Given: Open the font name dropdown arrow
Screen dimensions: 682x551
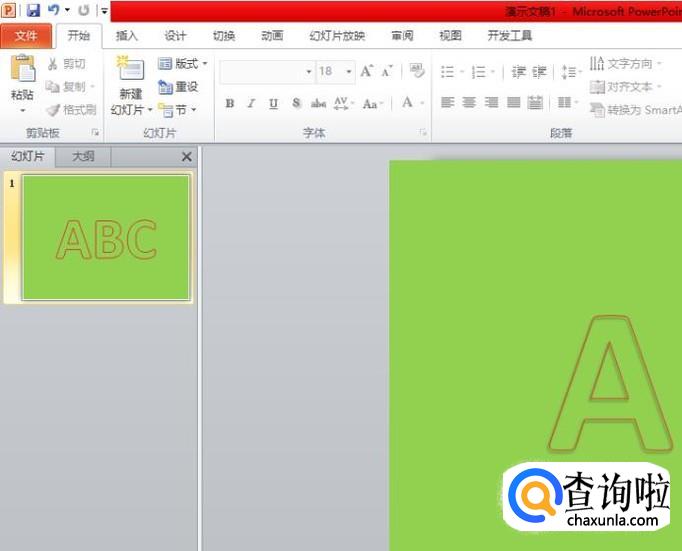Looking at the screenshot, I should 309,71.
